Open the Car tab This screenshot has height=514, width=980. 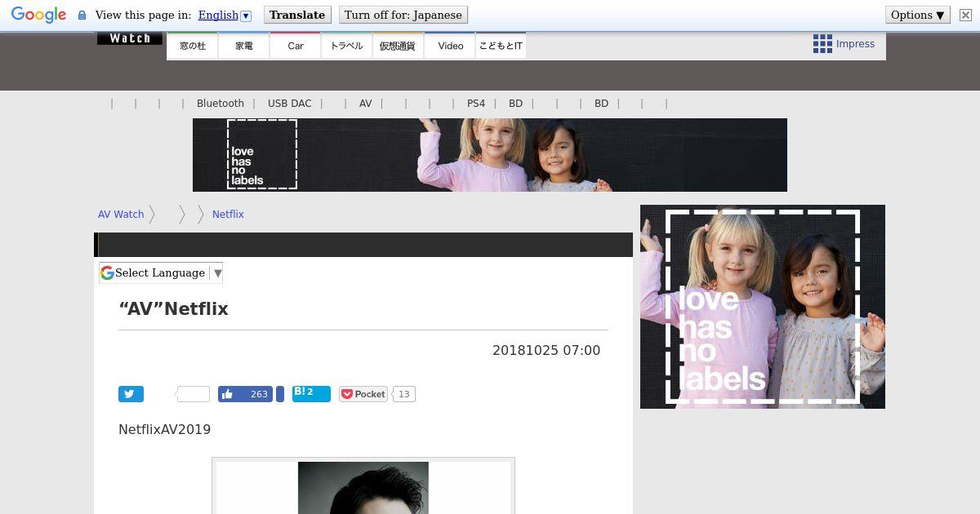[x=296, y=46]
